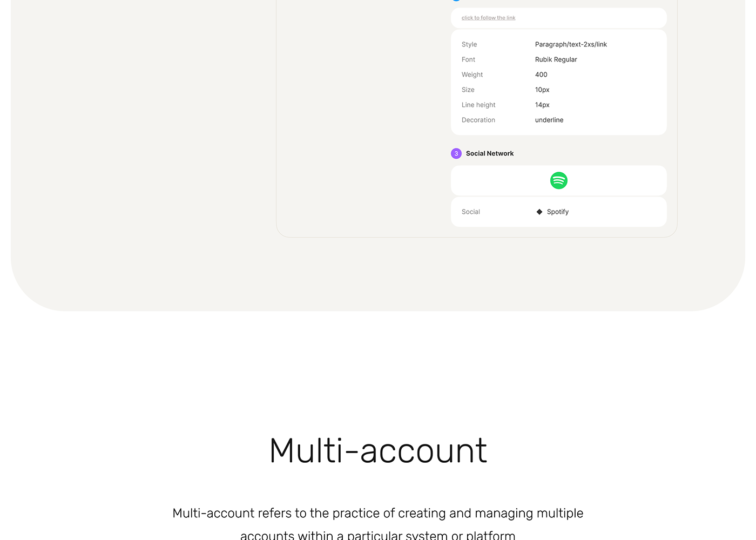Click the Paragraph/text-2xs/link style value
The width and height of the screenshot is (756, 540).
point(571,44)
